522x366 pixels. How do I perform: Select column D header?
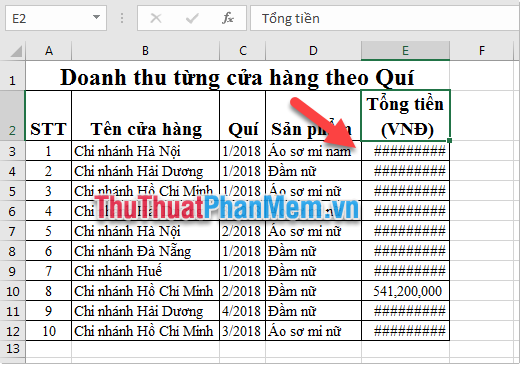click(313, 51)
